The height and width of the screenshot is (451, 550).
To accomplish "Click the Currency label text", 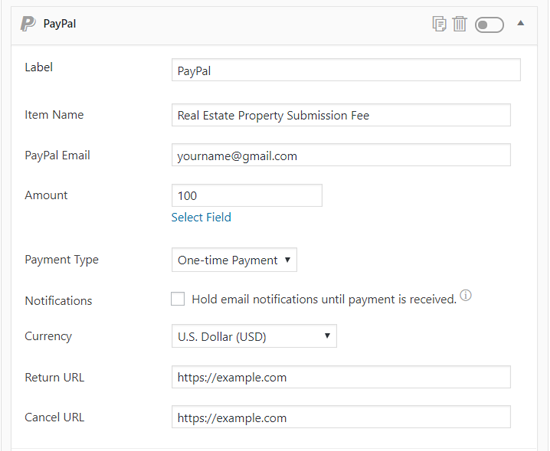I will 48,336.
